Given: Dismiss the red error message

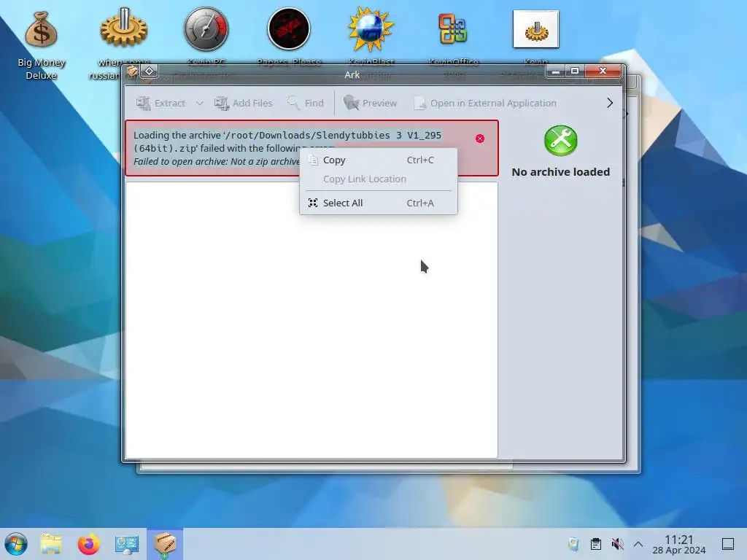Looking at the screenshot, I should [480, 139].
